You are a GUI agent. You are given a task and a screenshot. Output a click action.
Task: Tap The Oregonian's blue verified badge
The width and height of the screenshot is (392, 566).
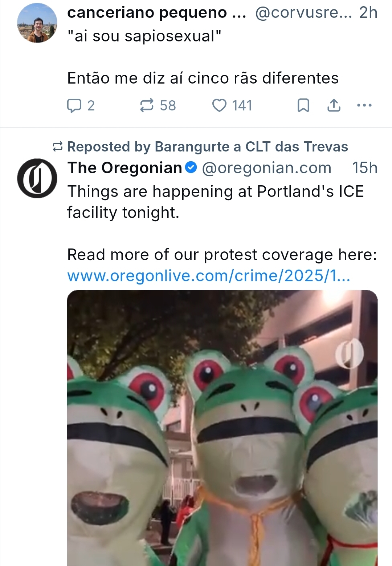pyautogui.click(x=191, y=168)
